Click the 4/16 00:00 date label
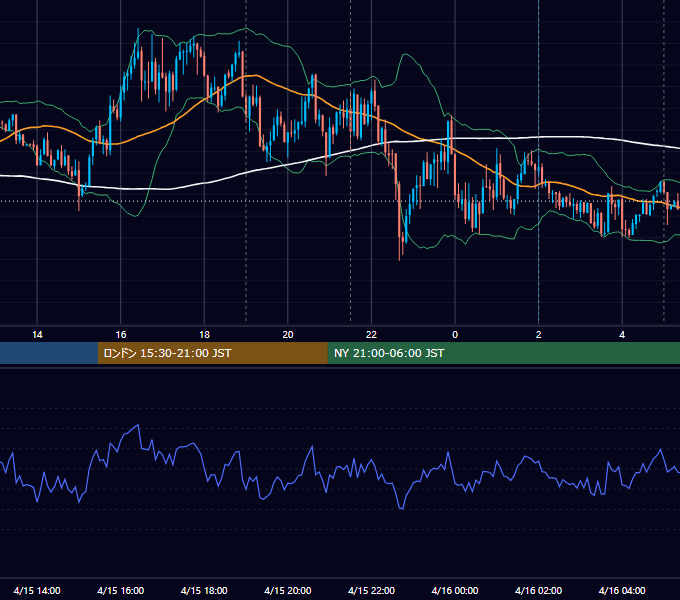The image size is (680, 600). [455, 590]
